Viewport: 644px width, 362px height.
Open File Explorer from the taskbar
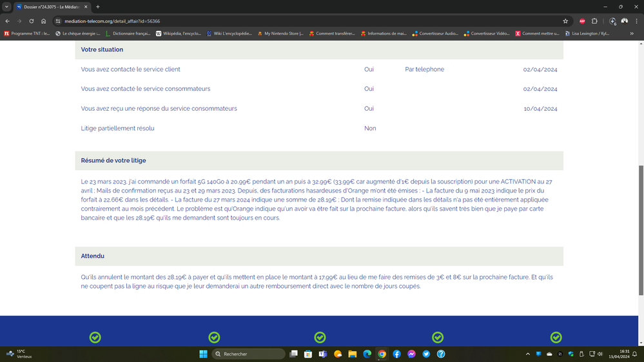coord(353,354)
